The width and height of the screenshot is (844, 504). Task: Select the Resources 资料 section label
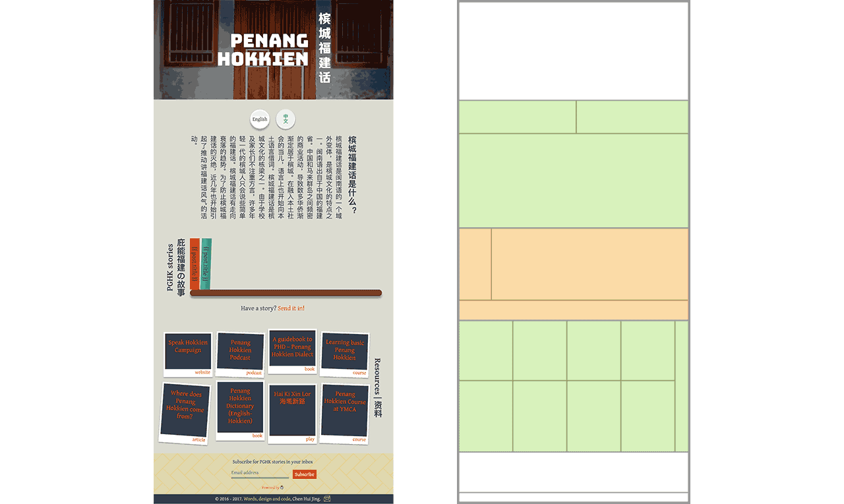click(x=377, y=389)
